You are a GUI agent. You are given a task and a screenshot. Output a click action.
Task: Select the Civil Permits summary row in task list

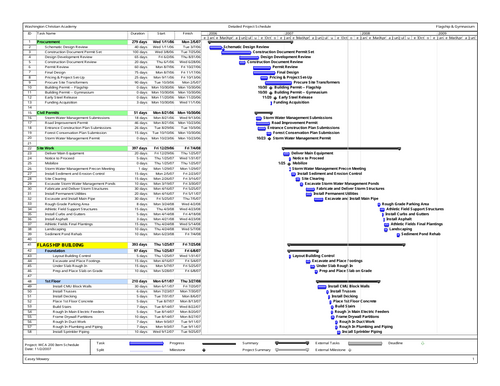112,113
